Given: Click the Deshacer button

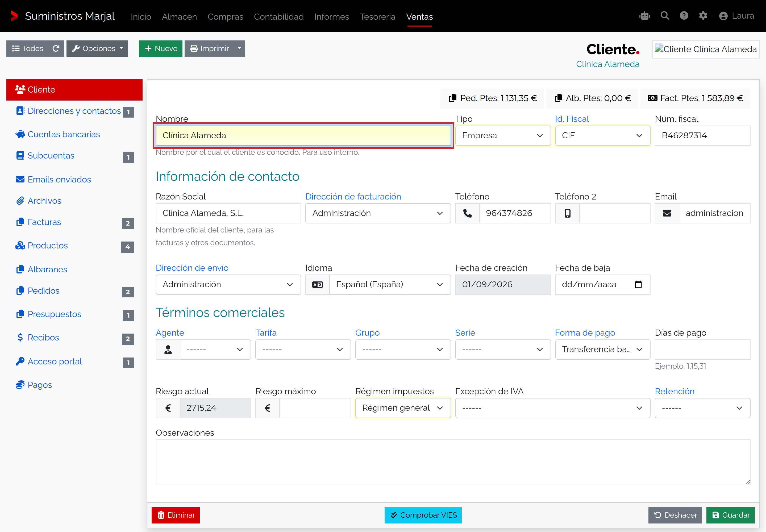Looking at the screenshot, I should tap(675, 515).
